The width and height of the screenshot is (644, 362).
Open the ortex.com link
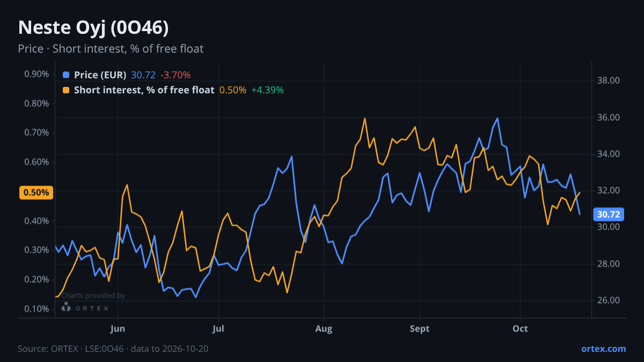point(603,349)
